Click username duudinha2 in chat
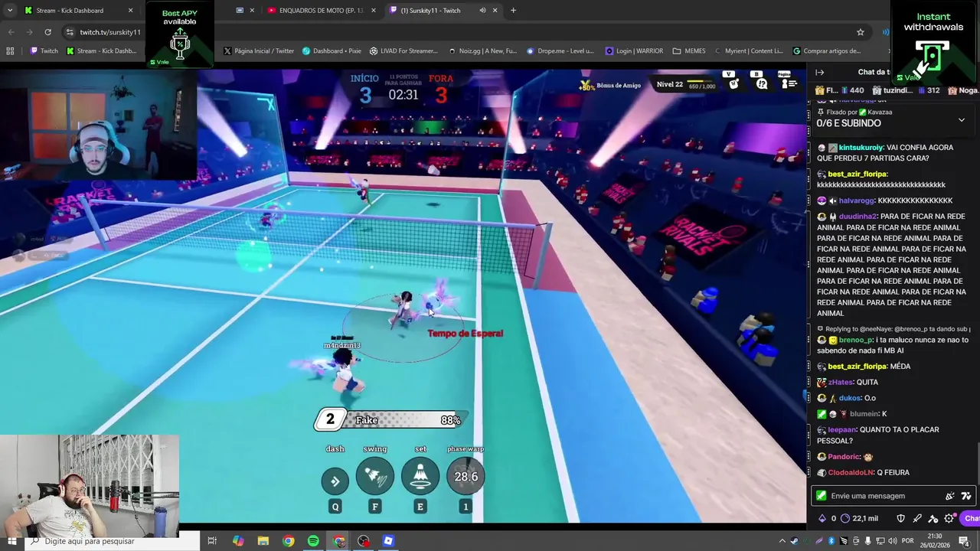The image size is (980, 551). (x=857, y=217)
